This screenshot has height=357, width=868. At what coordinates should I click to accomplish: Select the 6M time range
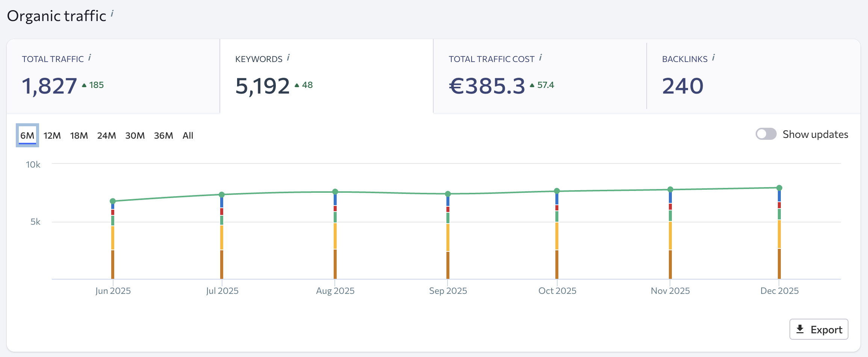pyautogui.click(x=27, y=135)
